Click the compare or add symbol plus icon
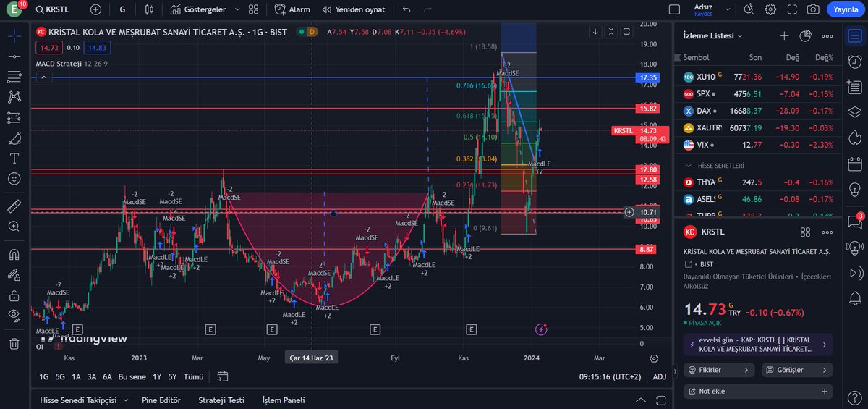Viewport: 868px width, 409px height. (95, 9)
